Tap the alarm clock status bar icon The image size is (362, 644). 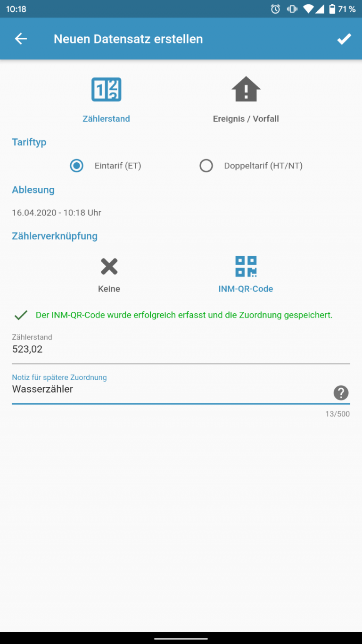pyautogui.click(x=275, y=9)
